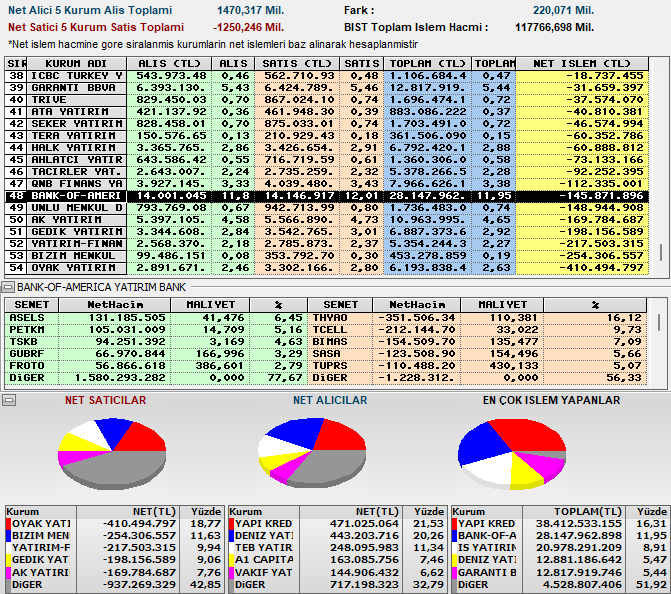Select the ATA YATIRIM row
The width and height of the screenshot is (671, 594).
(x=327, y=112)
